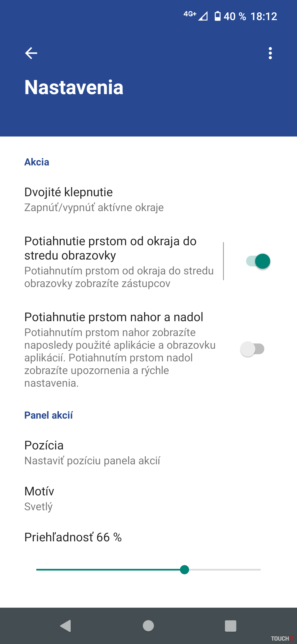Tap the Priehľadnosť 66 % label
This screenshot has width=297, height=644.
pos(73,537)
